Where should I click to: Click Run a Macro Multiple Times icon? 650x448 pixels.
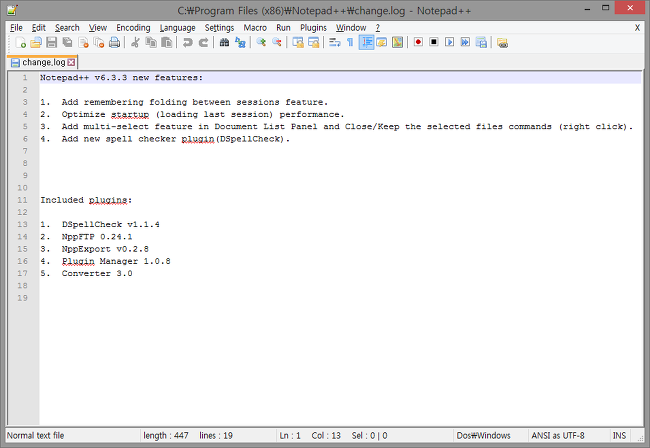pos(465,42)
